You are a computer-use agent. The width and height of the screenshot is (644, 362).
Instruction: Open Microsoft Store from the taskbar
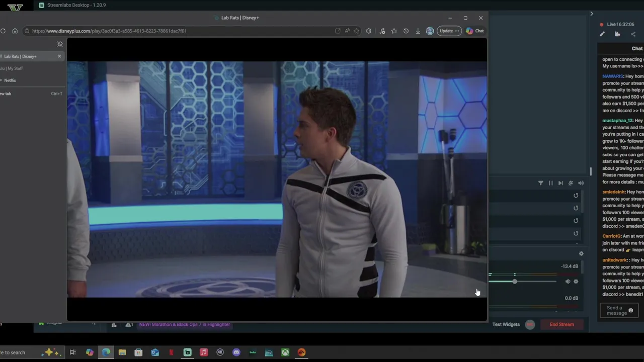(138, 352)
